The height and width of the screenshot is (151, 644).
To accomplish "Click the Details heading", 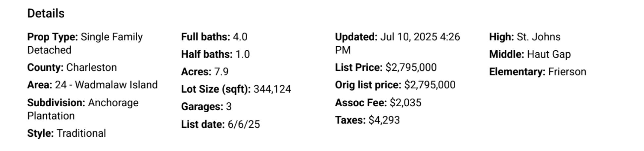I will 46,14.
